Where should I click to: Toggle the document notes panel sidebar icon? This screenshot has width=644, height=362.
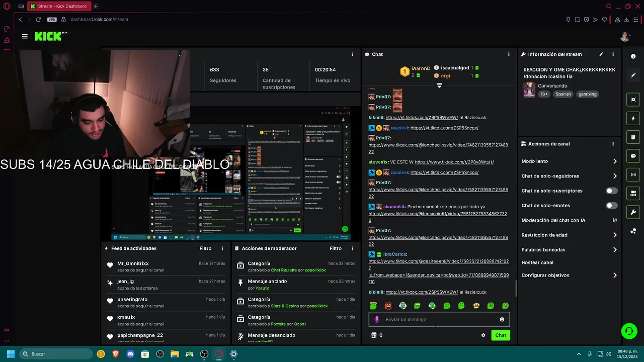pos(633,137)
